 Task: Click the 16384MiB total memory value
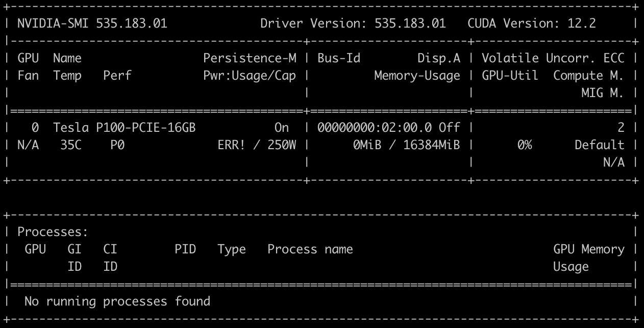pyautogui.click(x=431, y=145)
